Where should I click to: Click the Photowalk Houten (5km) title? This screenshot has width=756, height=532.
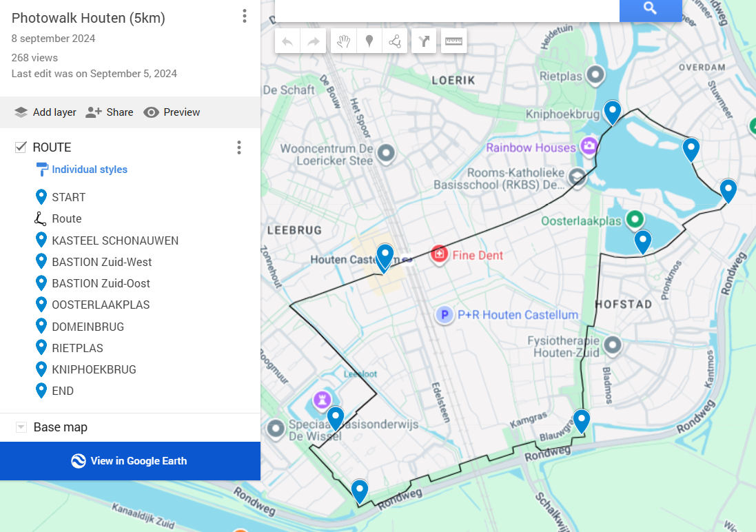click(88, 18)
